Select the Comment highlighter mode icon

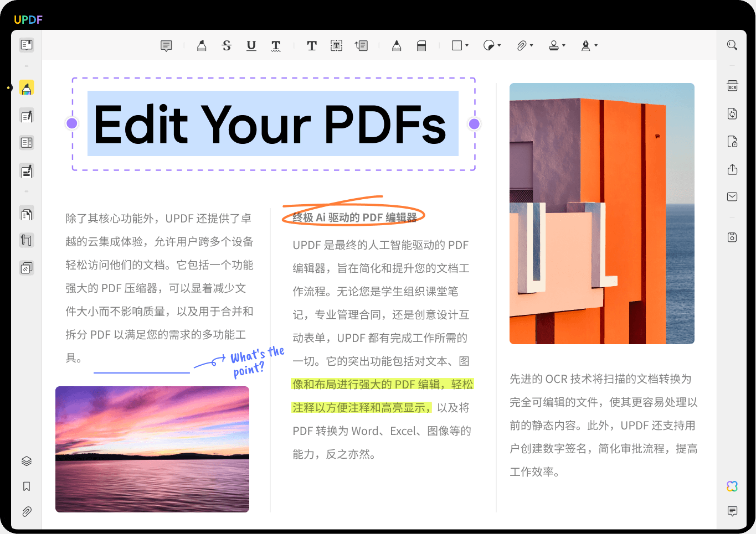27,88
